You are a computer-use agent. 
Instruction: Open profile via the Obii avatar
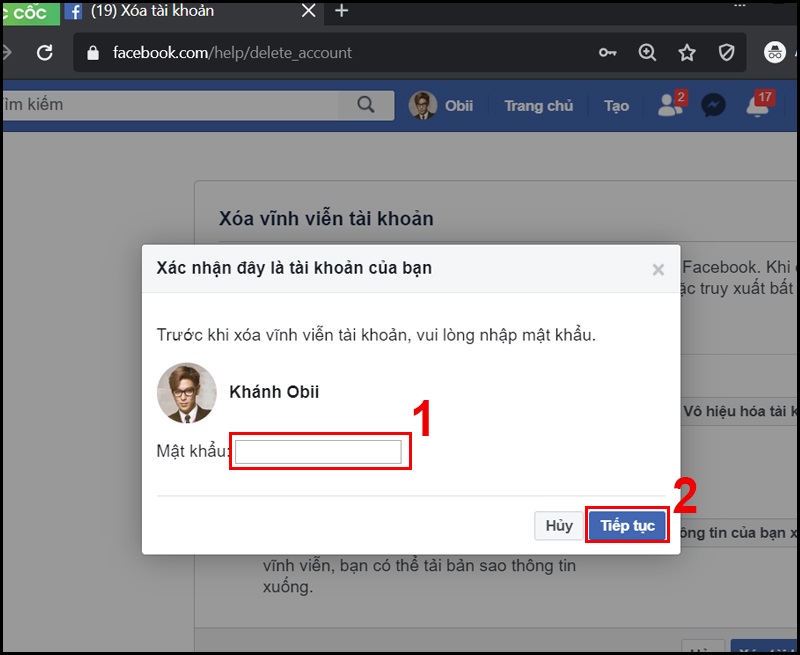(x=424, y=104)
